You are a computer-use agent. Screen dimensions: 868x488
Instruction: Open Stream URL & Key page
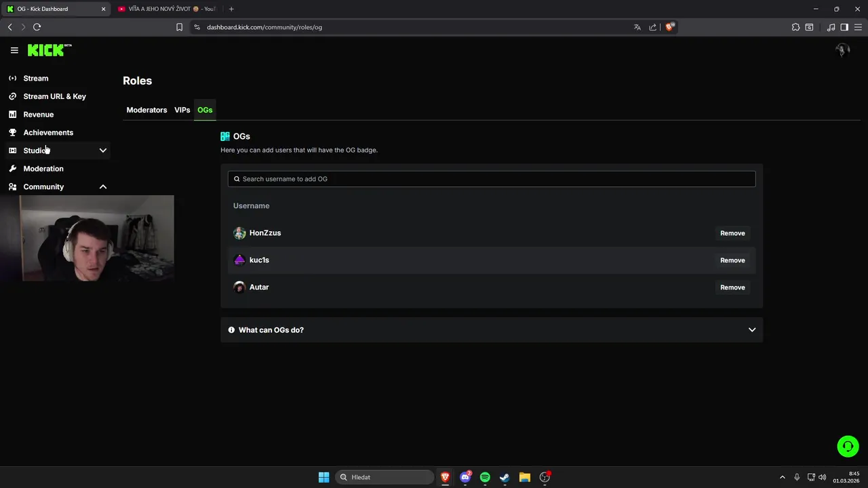pos(55,96)
